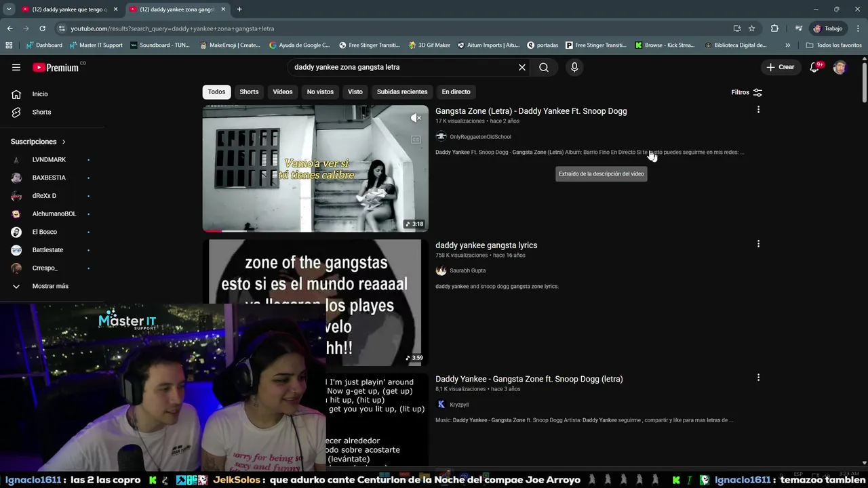Open the browser three-dot menu
This screenshot has height=488, width=868.
[x=858, y=28]
